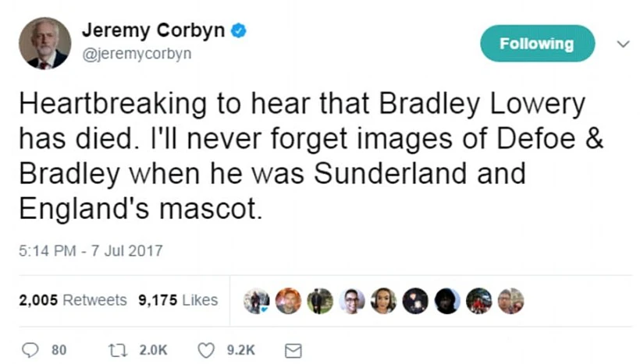Click the first liker avatar in the row
Image resolution: width=640 pixels, height=364 pixels.
(x=256, y=300)
